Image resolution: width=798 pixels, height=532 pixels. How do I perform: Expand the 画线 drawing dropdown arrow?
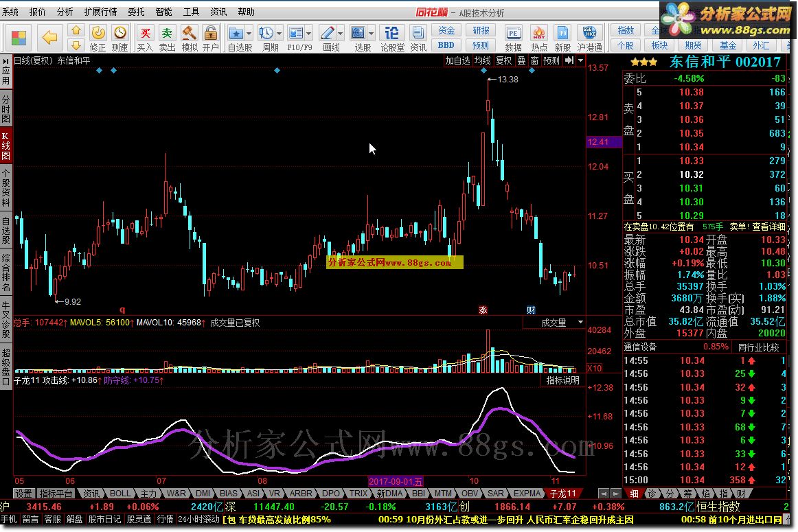point(340,34)
